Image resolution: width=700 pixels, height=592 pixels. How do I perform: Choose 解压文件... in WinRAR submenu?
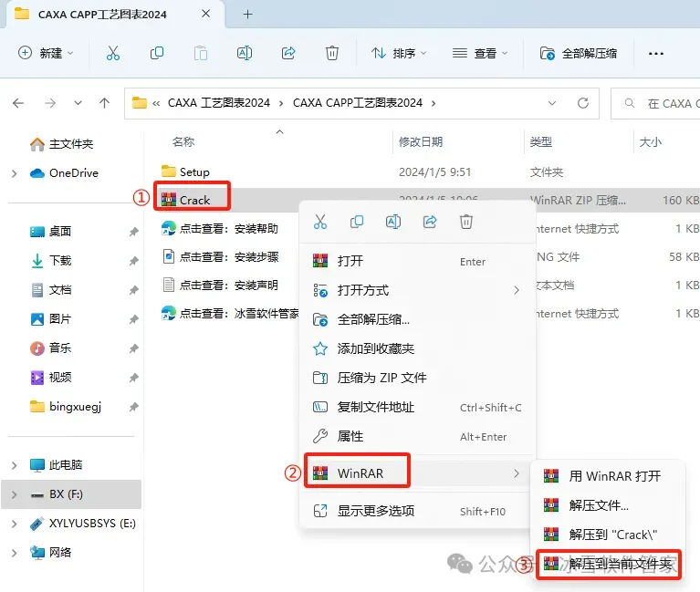[609, 505]
